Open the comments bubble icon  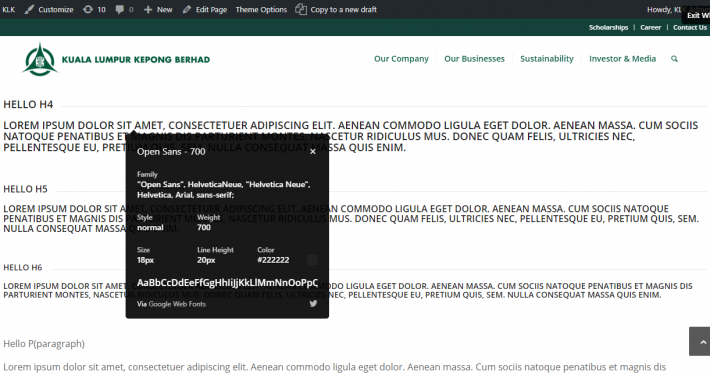coord(124,10)
